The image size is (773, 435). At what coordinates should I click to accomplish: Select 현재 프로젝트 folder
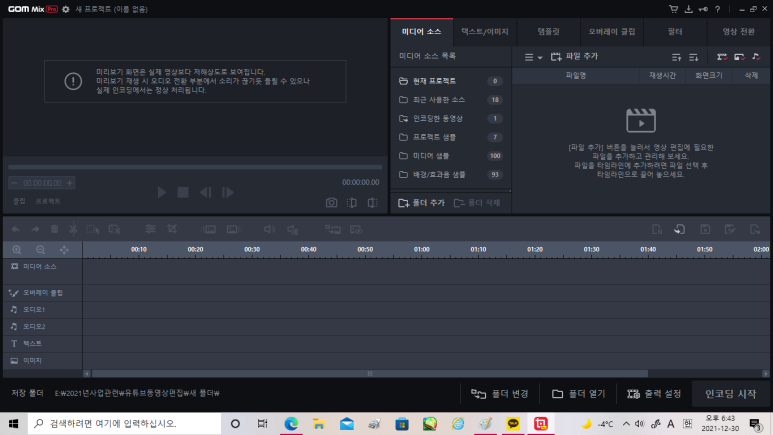coord(451,81)
